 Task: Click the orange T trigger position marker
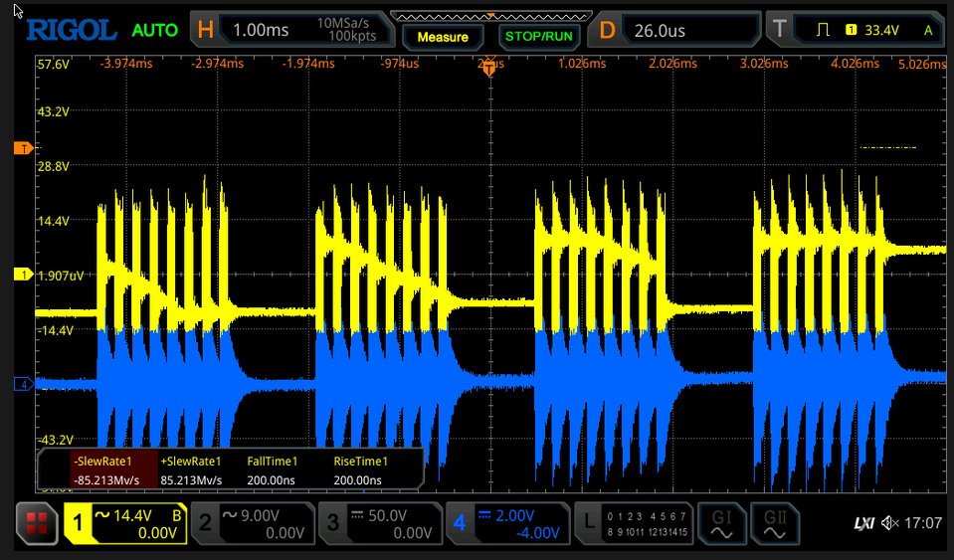point(489,68)
